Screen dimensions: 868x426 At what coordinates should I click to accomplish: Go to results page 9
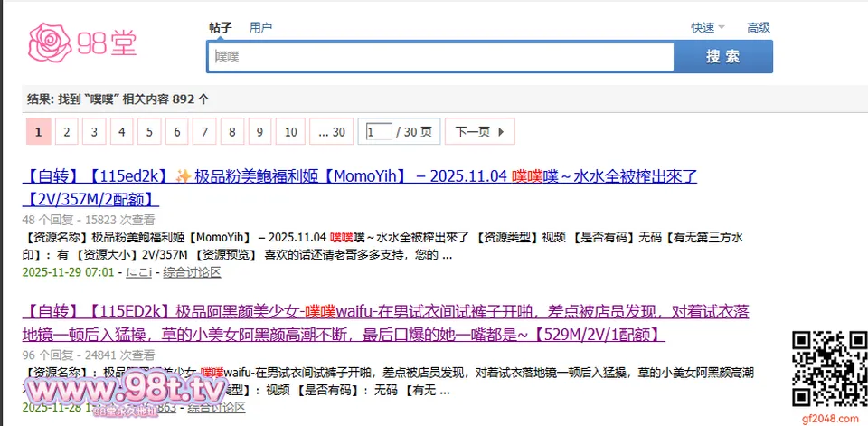[259, 132]
